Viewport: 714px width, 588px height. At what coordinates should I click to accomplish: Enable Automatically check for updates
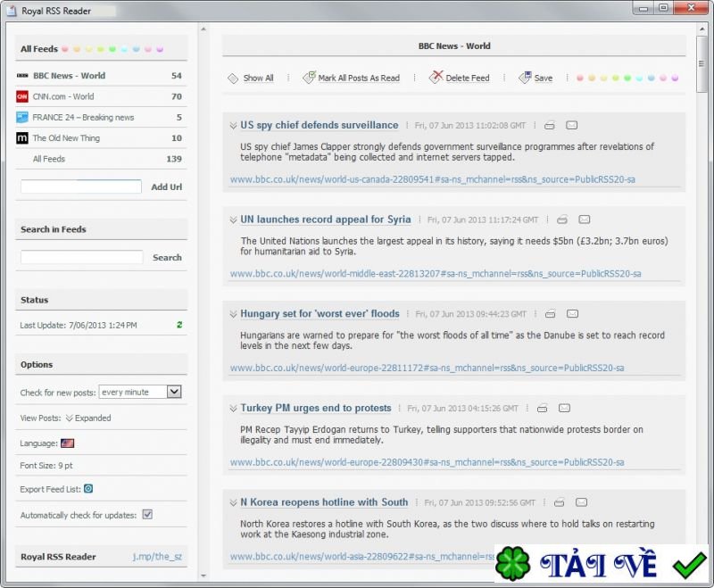(x=146, y=515)
